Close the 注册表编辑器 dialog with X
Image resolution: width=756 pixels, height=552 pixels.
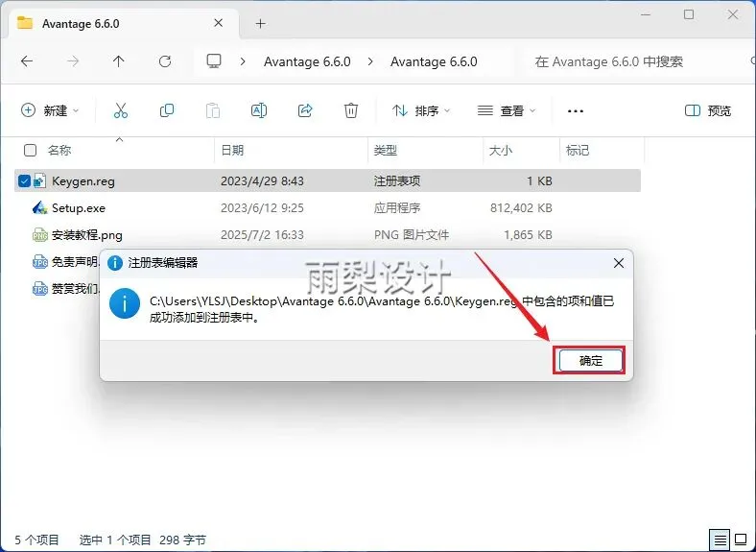coord(619,263)
